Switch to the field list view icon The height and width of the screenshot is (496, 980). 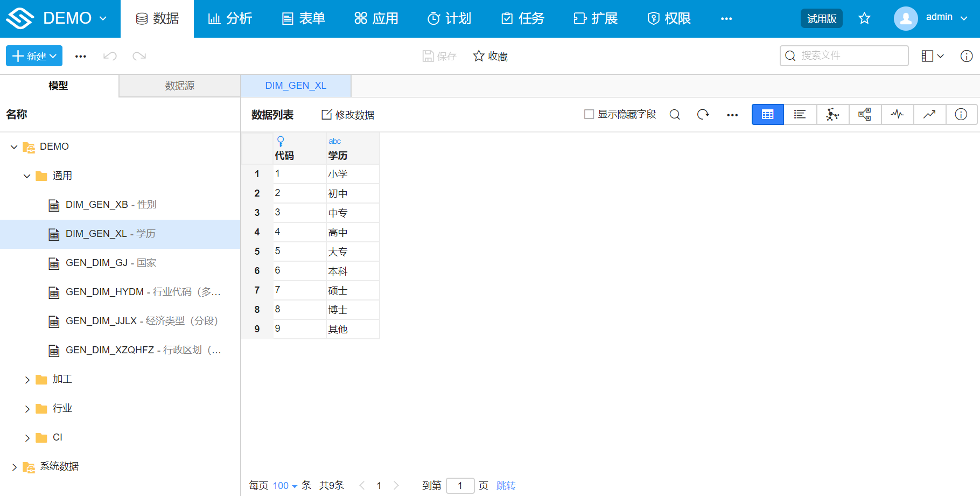[x=800, y=114]
